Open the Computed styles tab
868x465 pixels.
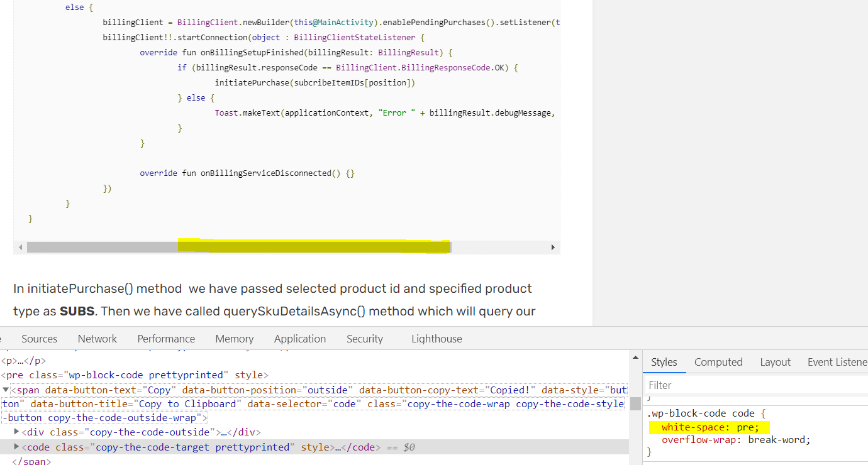point(718,362)
